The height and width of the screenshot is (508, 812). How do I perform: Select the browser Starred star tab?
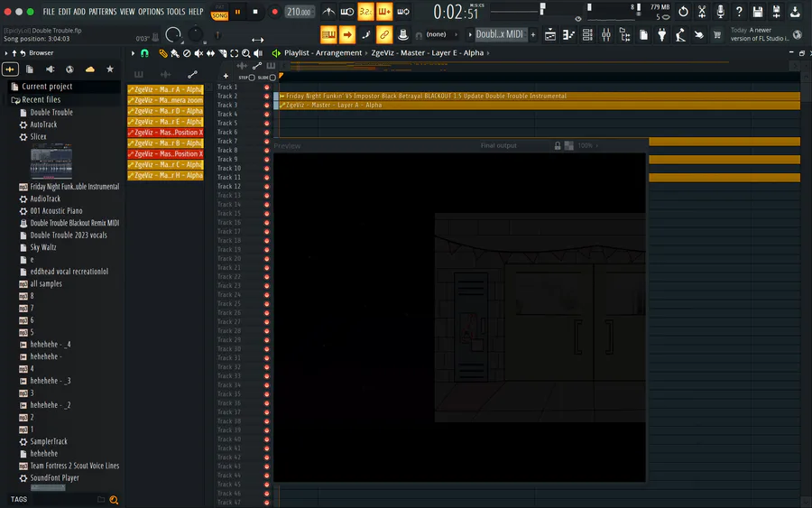110,69
